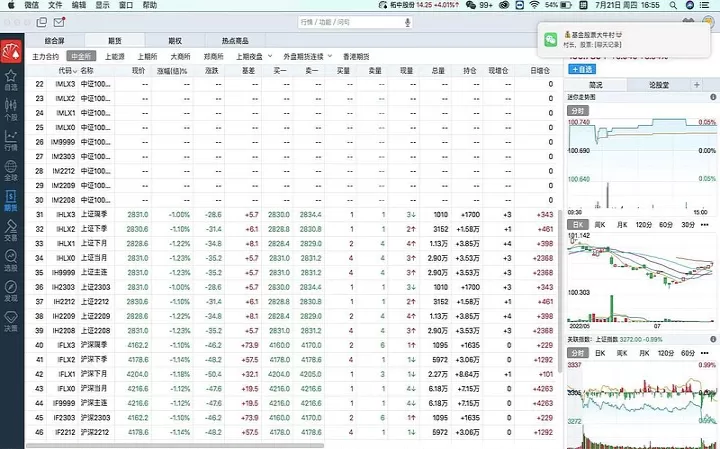The image size is (720, 449).
Task: Open the 选股 stock-picker sidebar icon
Action: coord(11,261)
